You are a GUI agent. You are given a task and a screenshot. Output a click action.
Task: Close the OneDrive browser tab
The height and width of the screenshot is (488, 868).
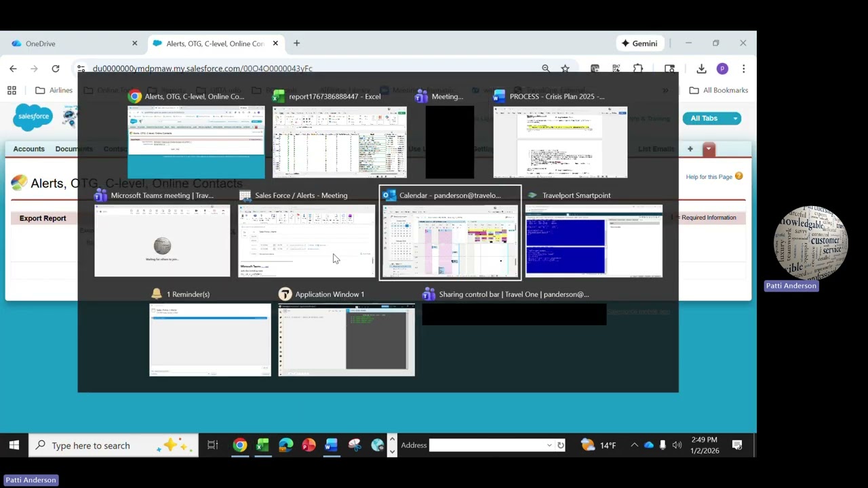tap(134, 43)
